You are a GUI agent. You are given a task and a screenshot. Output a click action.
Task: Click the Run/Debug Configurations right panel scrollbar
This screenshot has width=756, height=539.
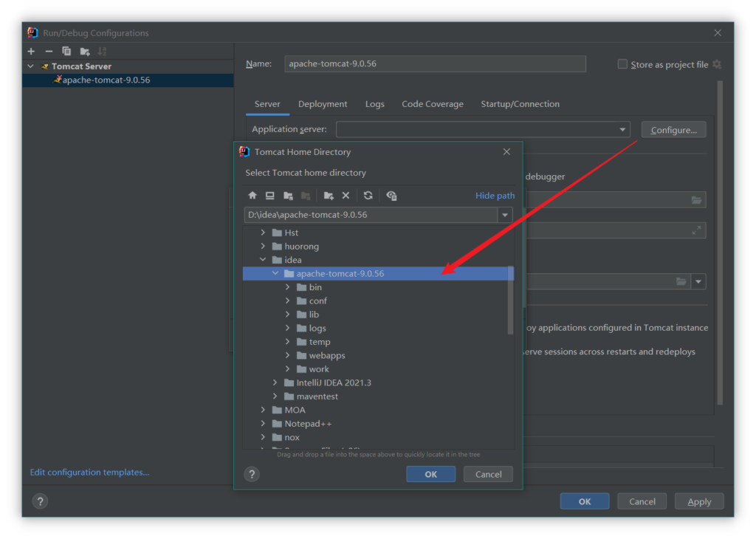click(720, 242)
